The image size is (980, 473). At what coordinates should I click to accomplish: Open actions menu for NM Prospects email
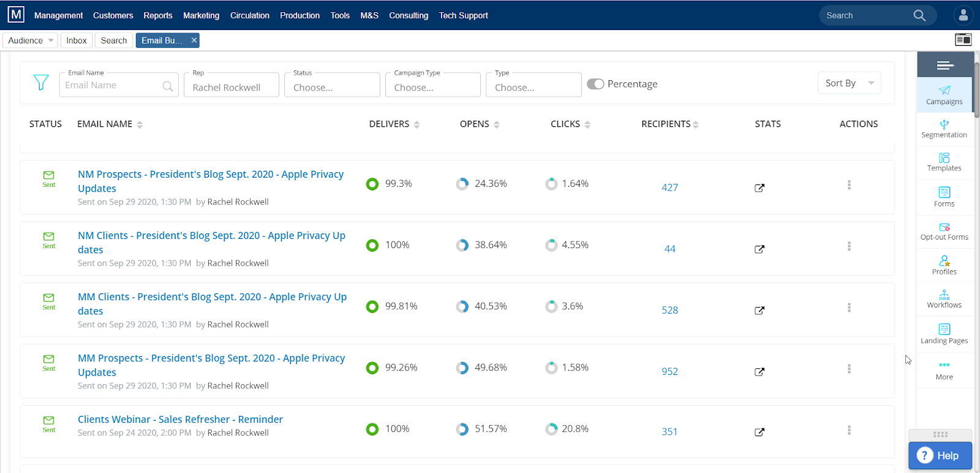(x=849, y=185)
